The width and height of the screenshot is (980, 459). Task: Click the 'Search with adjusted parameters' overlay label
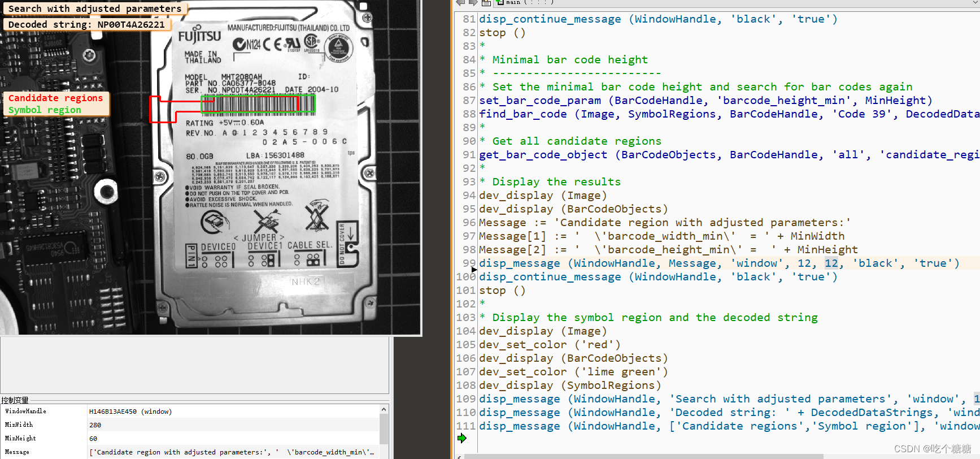(95, 8)
